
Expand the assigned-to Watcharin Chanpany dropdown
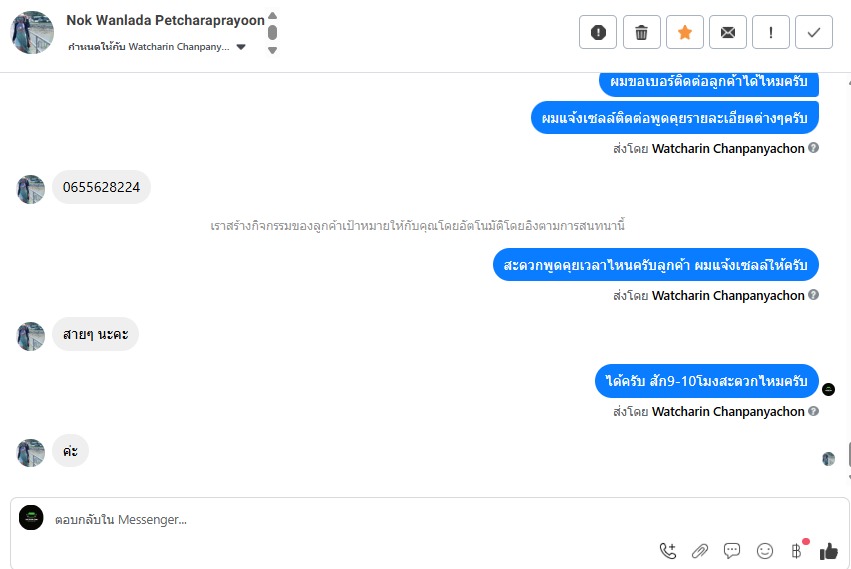[242, 47]
